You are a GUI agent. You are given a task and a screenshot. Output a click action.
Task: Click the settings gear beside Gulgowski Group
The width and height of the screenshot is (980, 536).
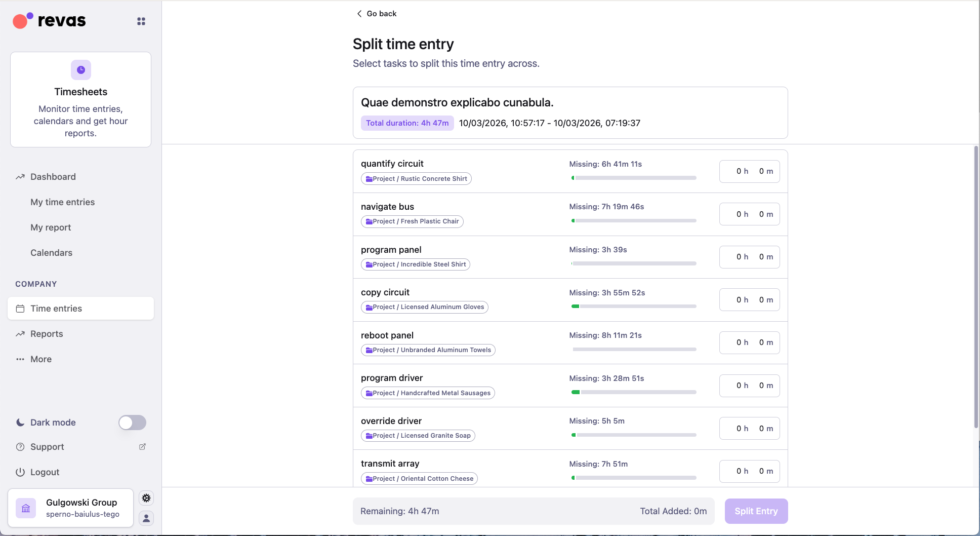pos(146,498)
